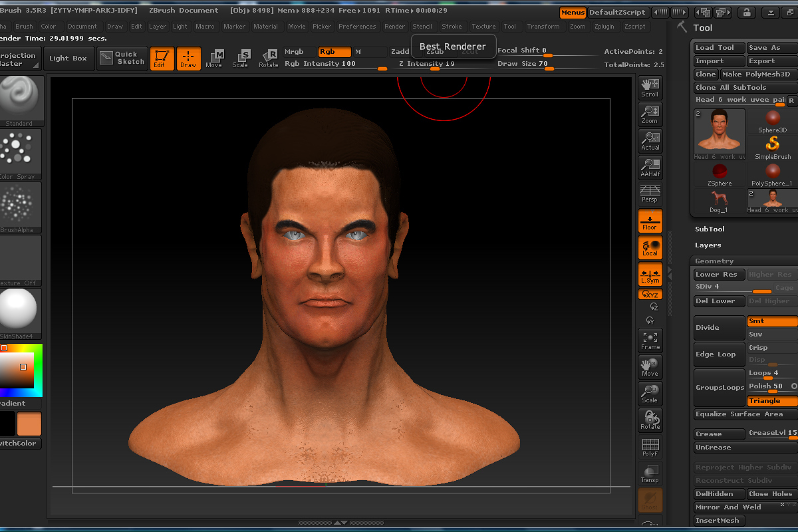Expand the Layers section
798x532 pixels.
coord(708,245)
